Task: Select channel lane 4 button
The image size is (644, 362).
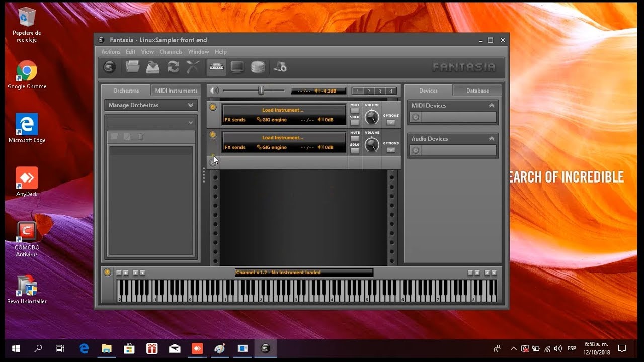Action: click(x=391, y=91)
